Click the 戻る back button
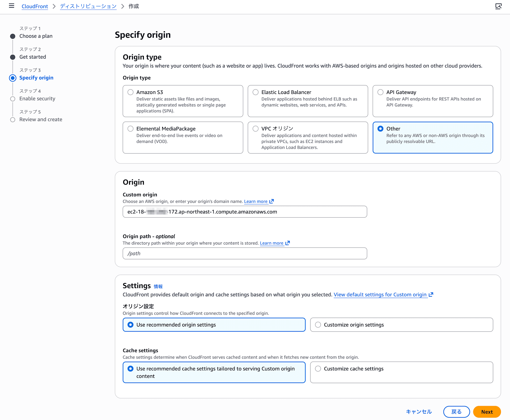 tap(456, 412)
